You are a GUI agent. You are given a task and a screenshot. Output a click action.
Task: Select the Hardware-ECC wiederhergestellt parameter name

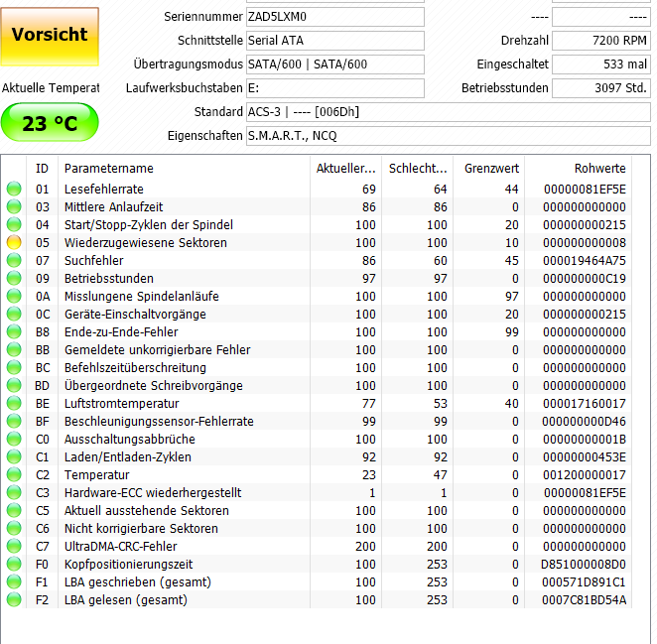click(153, 493)
